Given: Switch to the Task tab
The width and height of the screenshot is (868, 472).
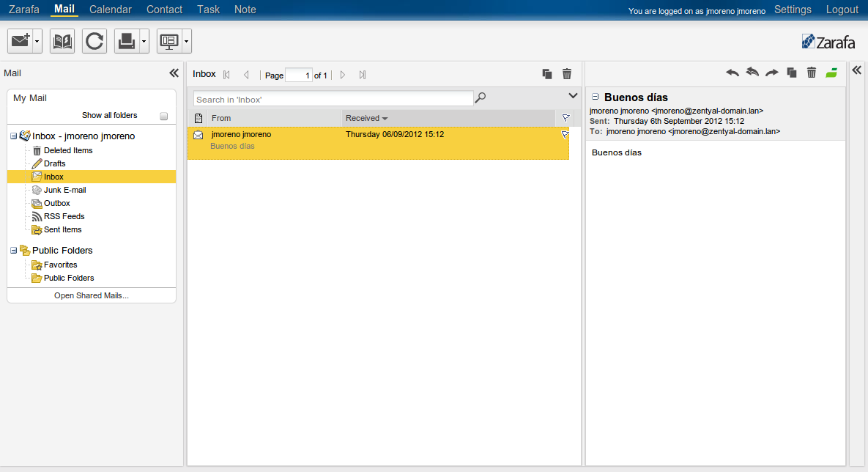Looking at the screenshot, I should [208, 10].
